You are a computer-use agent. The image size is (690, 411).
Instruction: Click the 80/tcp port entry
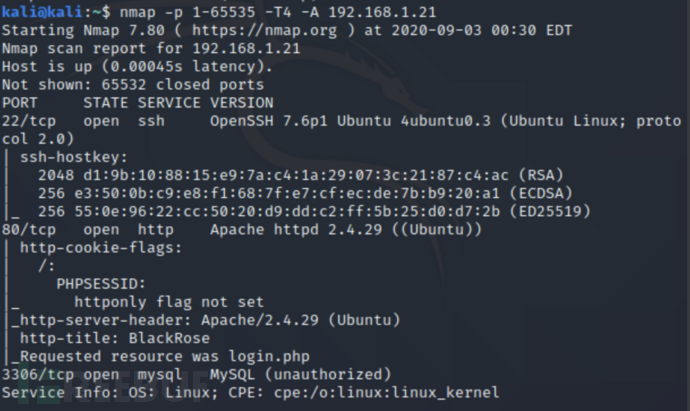click(x=29, y=229)
